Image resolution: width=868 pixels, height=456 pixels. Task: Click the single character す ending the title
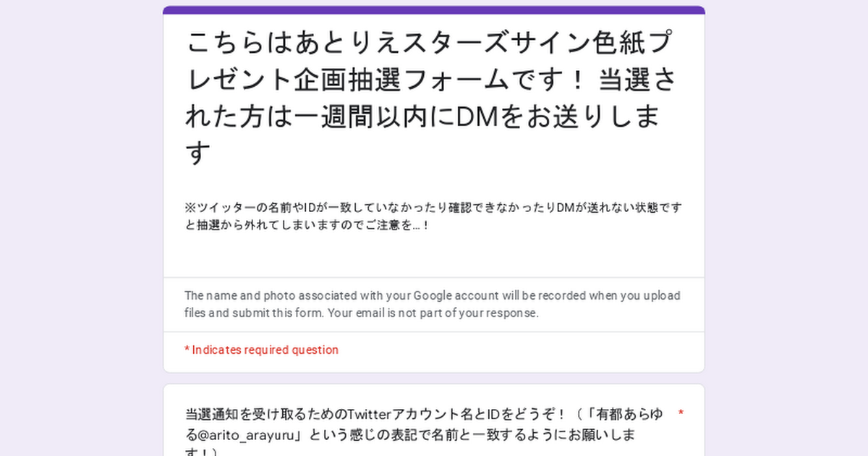coord(198,154)
